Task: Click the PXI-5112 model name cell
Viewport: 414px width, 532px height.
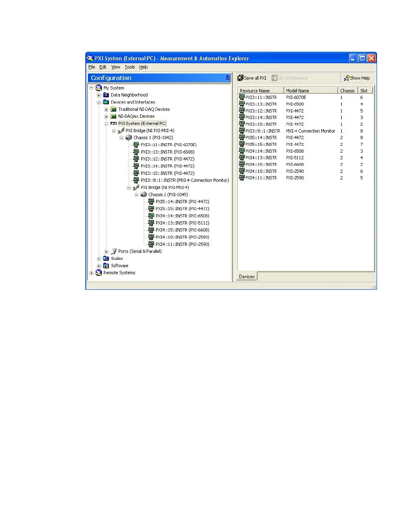Action: click(295, 158)
